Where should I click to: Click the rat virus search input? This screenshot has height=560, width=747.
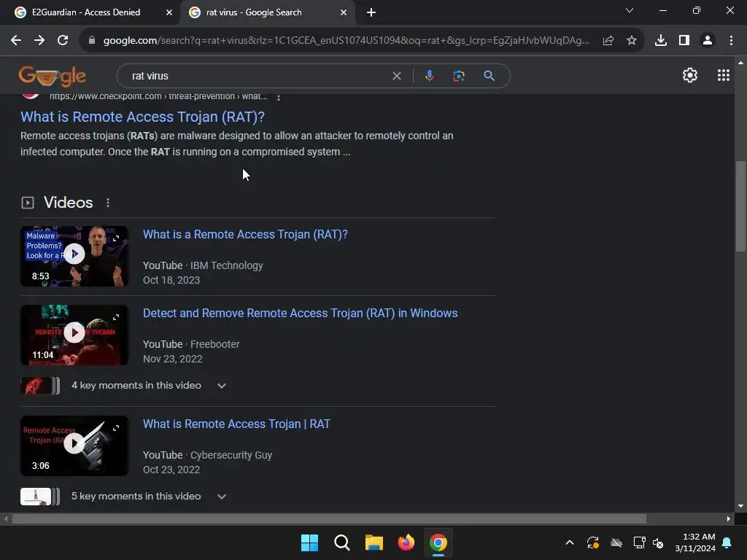click(x=258, y=76)
